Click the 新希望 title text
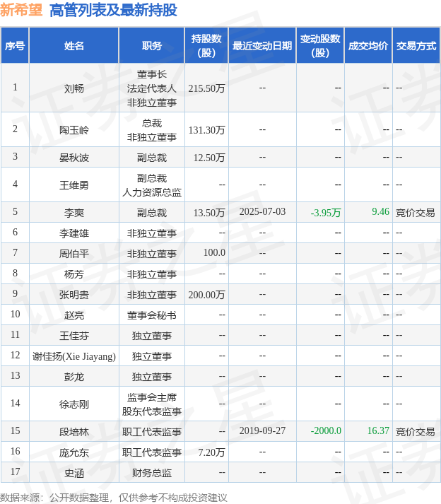The height and width of the screenshot is (504, 441). [x=21, y=10]
